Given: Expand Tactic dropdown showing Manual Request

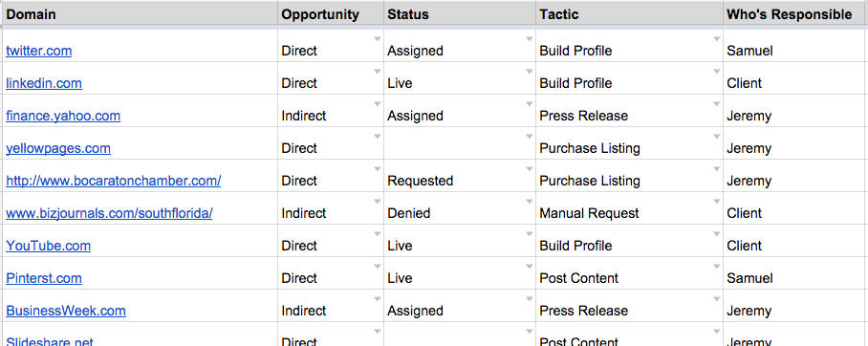Looking at the screenshot, I should 717,202.
